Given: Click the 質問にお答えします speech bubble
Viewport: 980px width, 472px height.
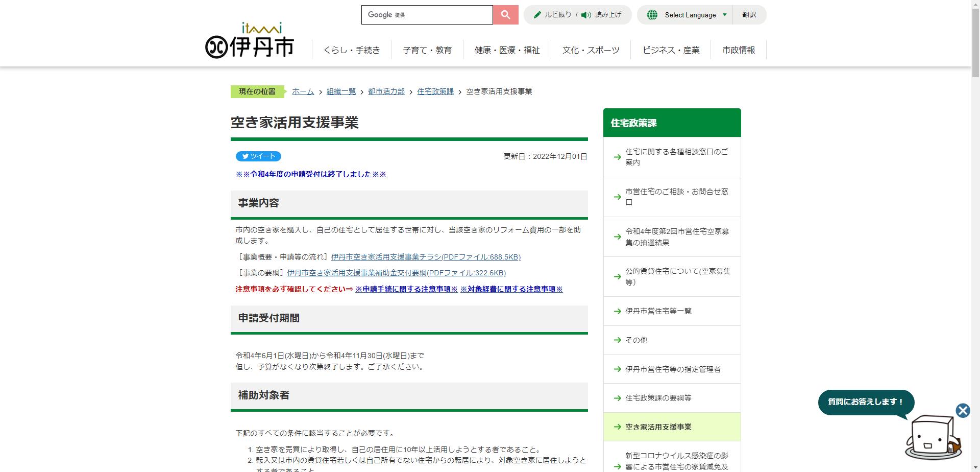Looking at the screenshot, I should [x=866, y=402].
